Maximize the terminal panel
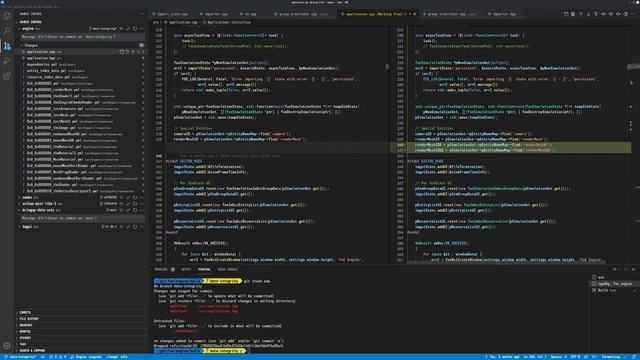 coord(626,269)
